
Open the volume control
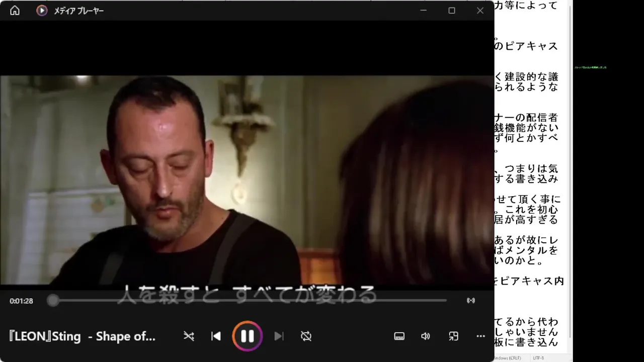[x=426, y=336]
